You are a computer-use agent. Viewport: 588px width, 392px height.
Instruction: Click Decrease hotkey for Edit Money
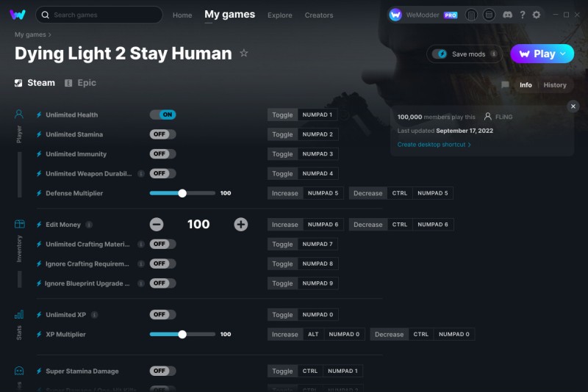pos(368,225)
